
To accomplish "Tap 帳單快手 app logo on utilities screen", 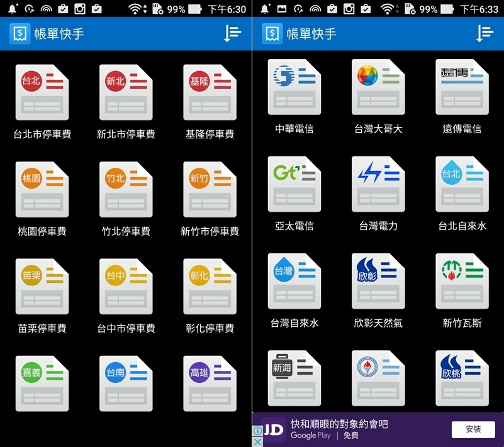I will click(272, 33).
